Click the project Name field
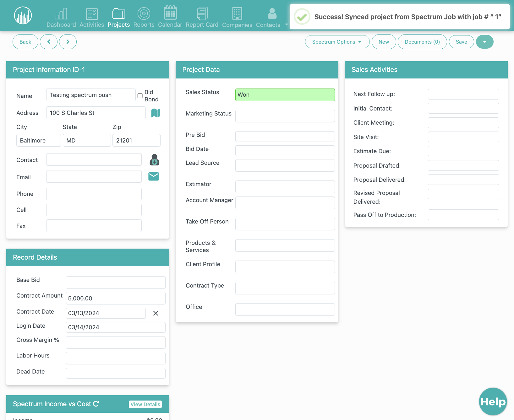 [91, 95]
